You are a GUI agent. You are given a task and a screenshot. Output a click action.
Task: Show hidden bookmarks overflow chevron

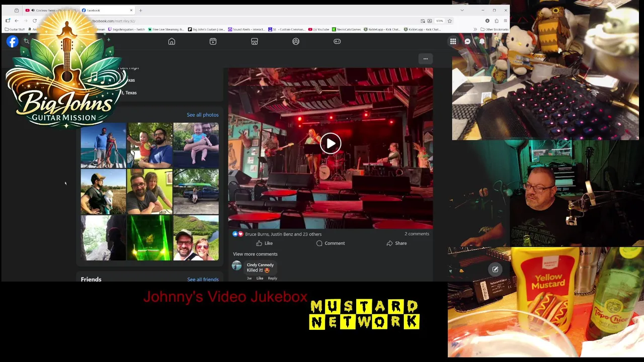click(475, 29)
